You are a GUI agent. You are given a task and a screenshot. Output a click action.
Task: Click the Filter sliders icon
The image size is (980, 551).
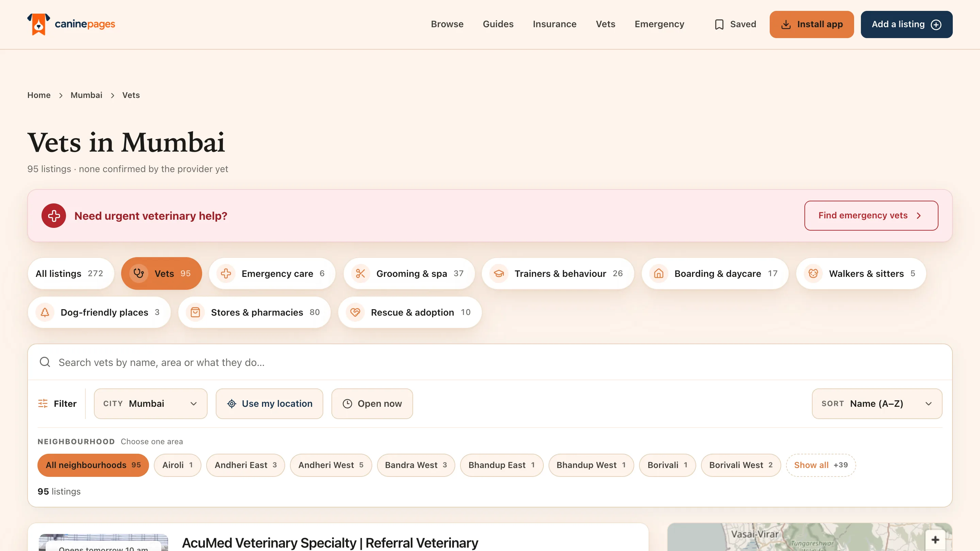click(43, 403)
